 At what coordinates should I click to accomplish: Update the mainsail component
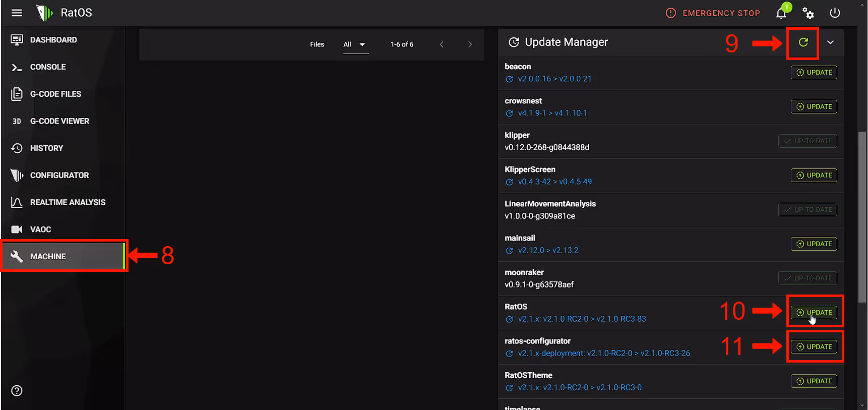click(814, 244)
